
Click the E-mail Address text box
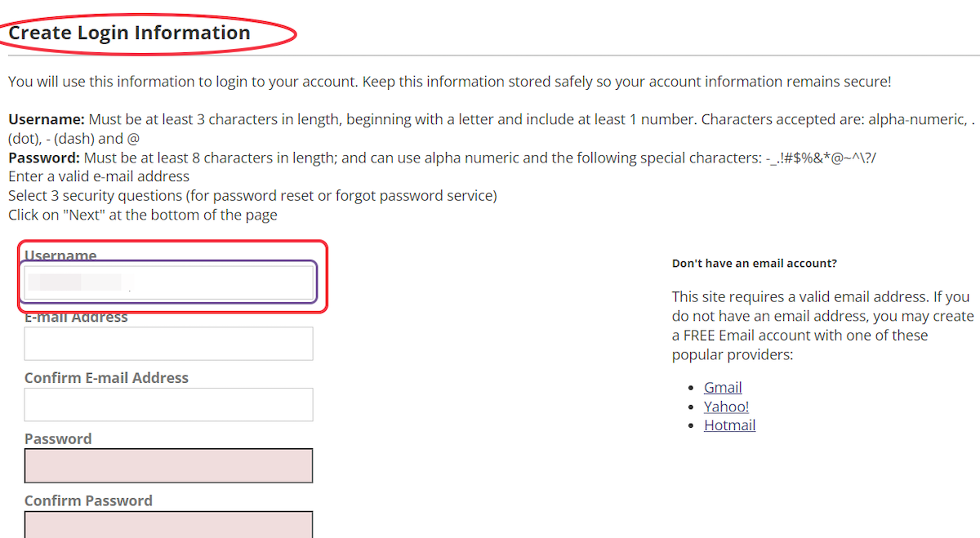tap(168, 343)
